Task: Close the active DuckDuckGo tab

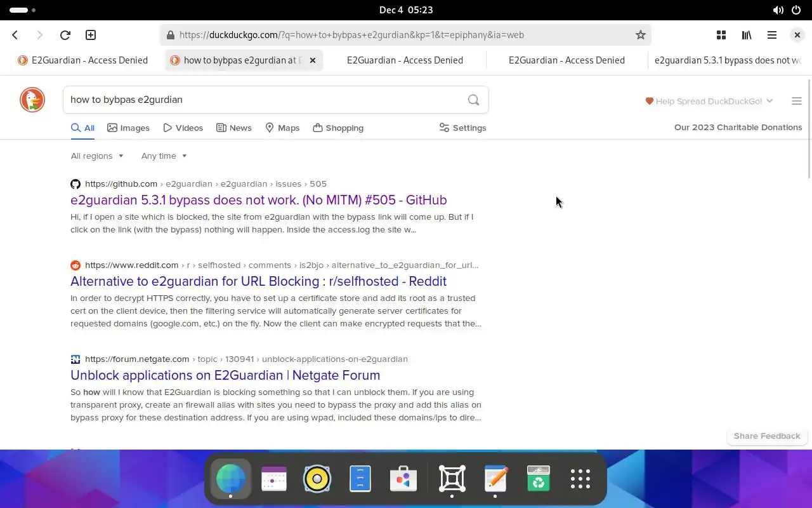Action: (x=312, y=60)
